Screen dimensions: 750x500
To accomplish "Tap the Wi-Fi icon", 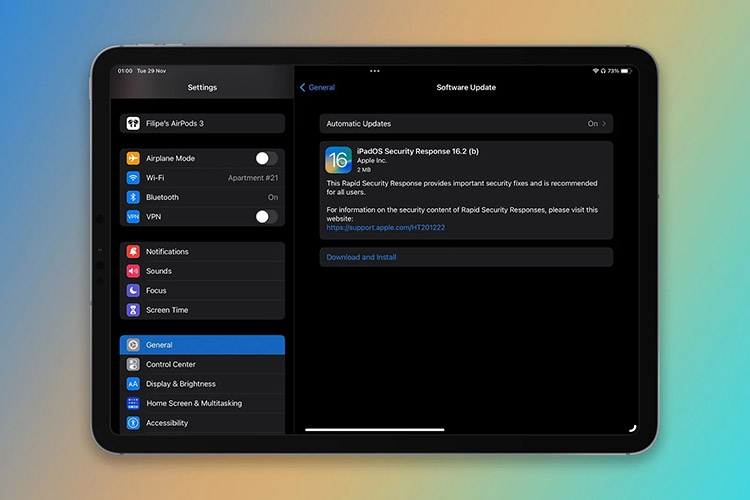I will 133,178.
